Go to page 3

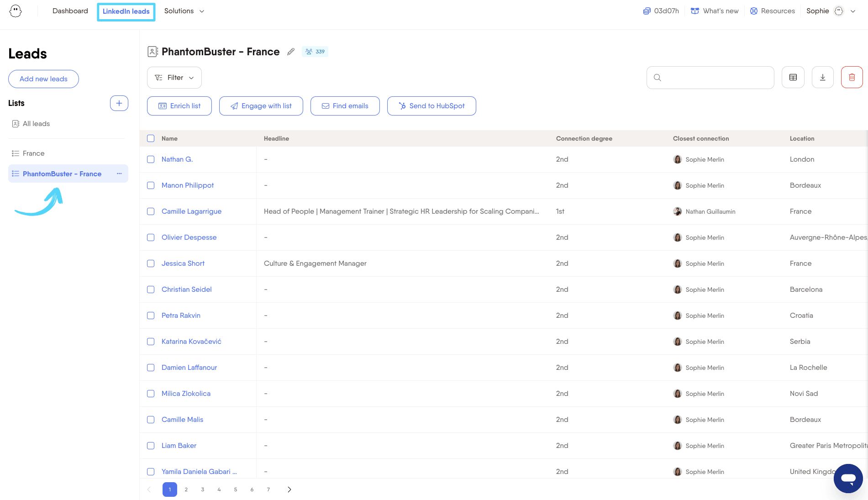203,489
